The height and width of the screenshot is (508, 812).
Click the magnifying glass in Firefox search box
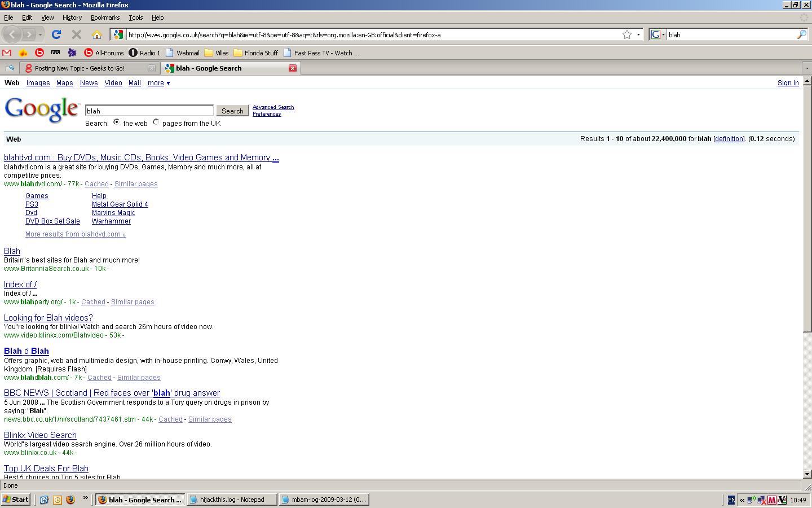pyautogui.click(x=801, y=34)
